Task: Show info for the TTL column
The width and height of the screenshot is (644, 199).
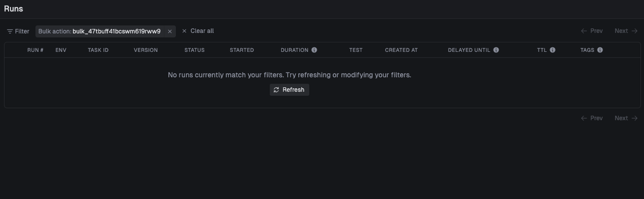Action: [x=553, y=50]
